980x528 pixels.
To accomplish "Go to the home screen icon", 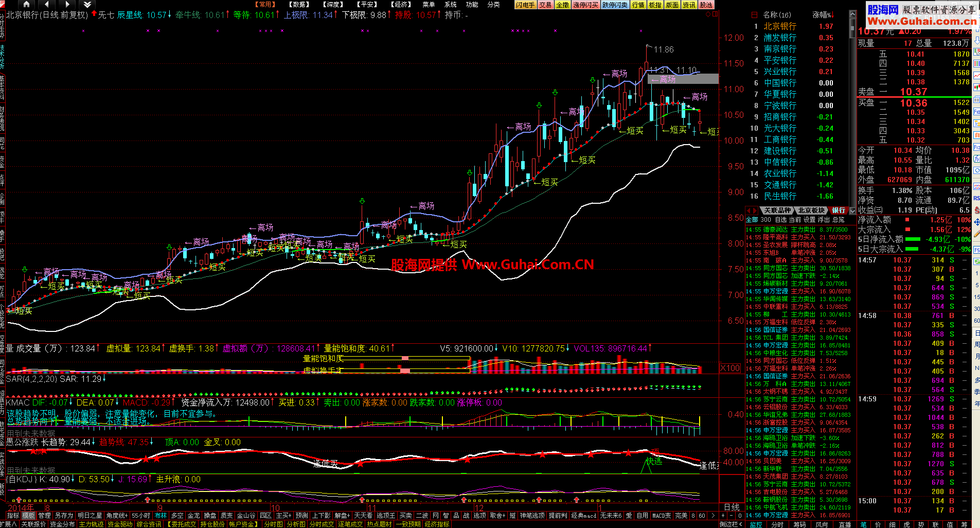I will (x=27, y=4).
